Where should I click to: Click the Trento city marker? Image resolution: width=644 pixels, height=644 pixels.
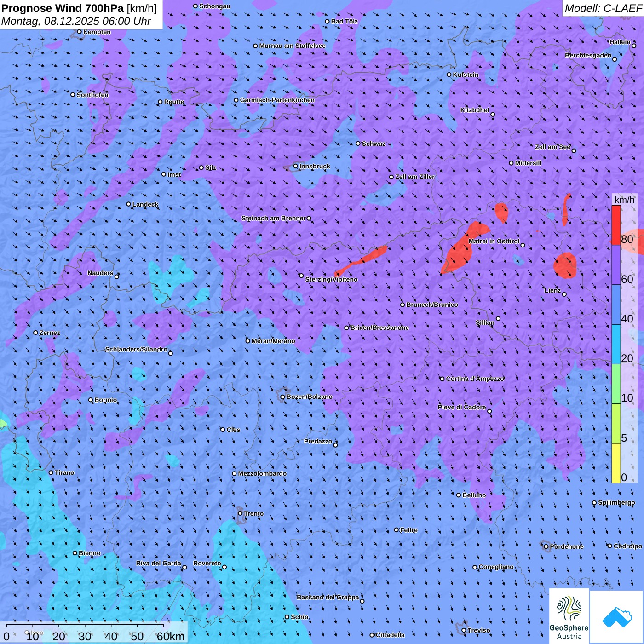tap(240, 513)
